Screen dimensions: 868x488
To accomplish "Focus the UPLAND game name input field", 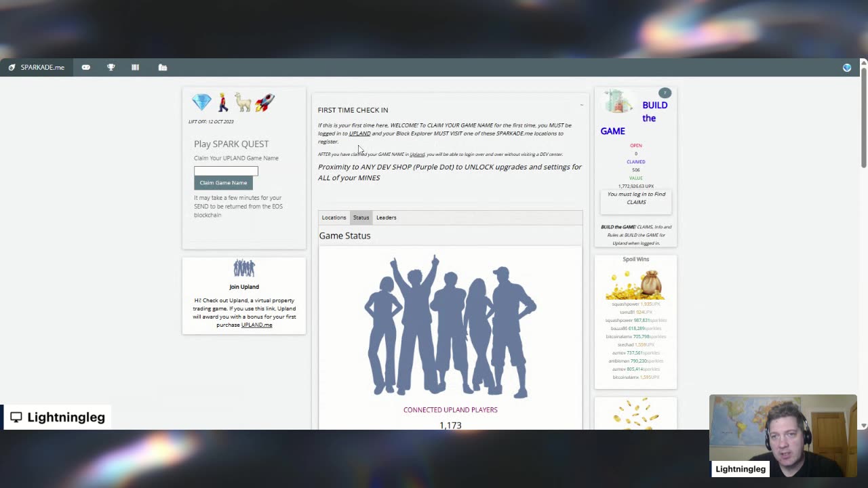I will pos(226,171).
